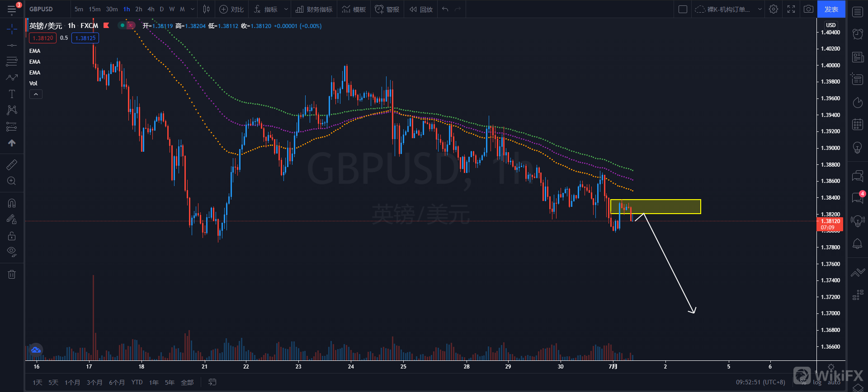Screen dimensions: 868x392
Task: Collapse the indicator legend chevron
Action: coord(36,94)
